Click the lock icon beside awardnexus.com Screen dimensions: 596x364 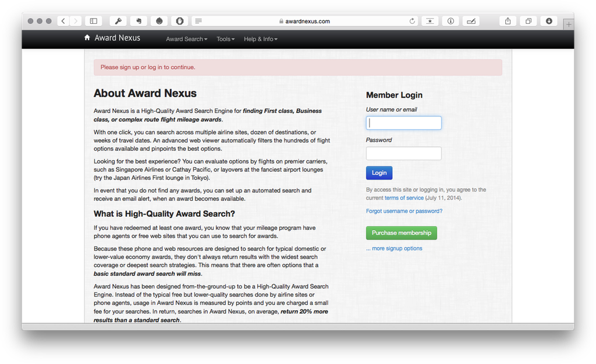click(281, 22)
